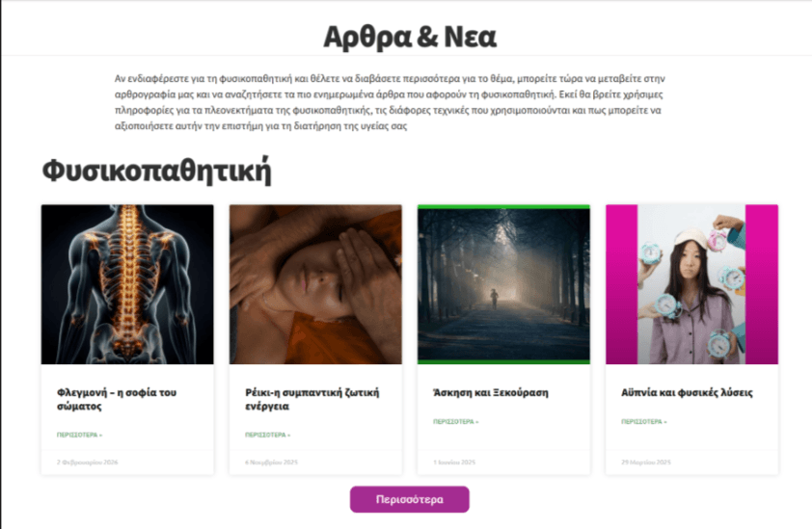
Task: Click ΠΕΡΙΣΣΟΤΕΡΑ link under Ρέικι article
Action: click(267, 435)
